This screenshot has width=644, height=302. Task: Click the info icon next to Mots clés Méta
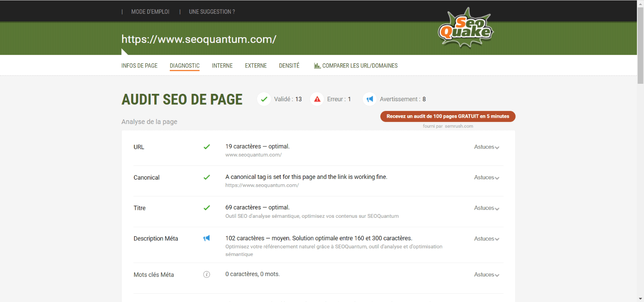point(207,274)
